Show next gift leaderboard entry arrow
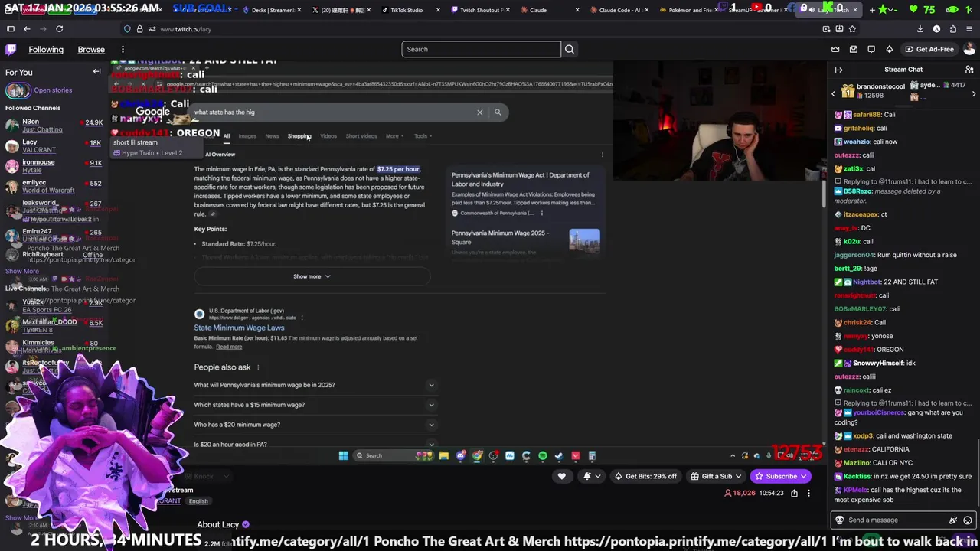The width and height of the screenshot is (980, 551). click(974, 94)
